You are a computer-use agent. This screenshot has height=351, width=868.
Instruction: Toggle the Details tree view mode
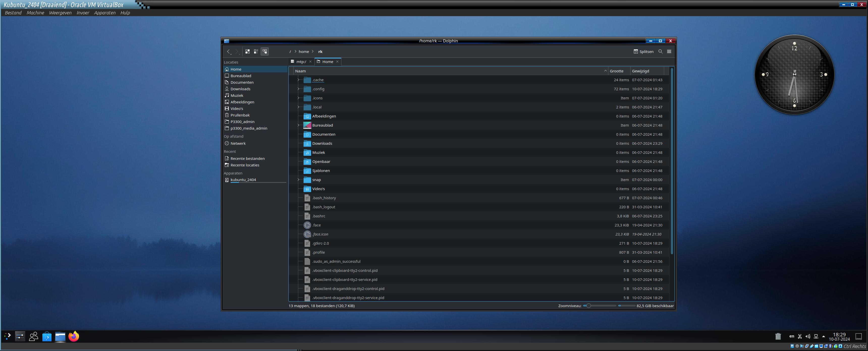pos(265,51)
